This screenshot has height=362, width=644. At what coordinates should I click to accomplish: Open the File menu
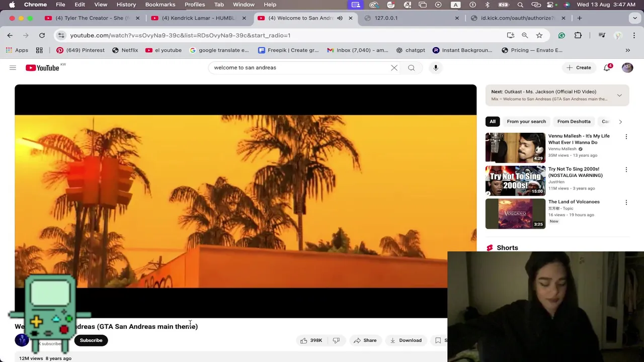click(x=60, y=5)
